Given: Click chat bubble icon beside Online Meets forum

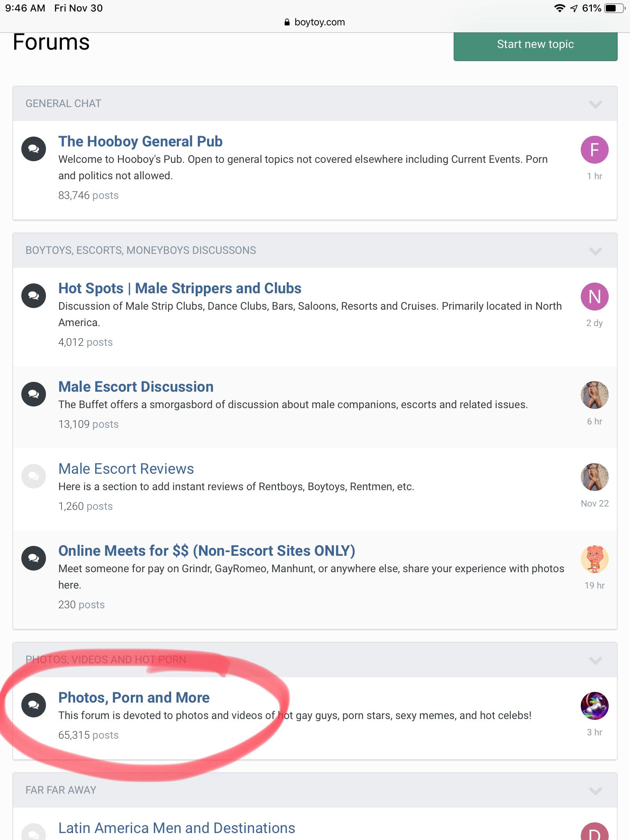Looking at the screenshot, I should [x=34, y=558].
